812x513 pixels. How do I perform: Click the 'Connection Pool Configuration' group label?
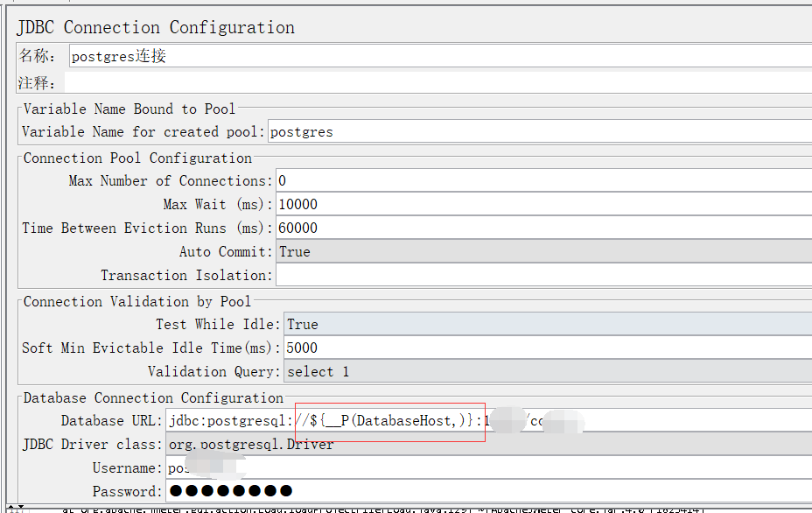click(137, 158)
